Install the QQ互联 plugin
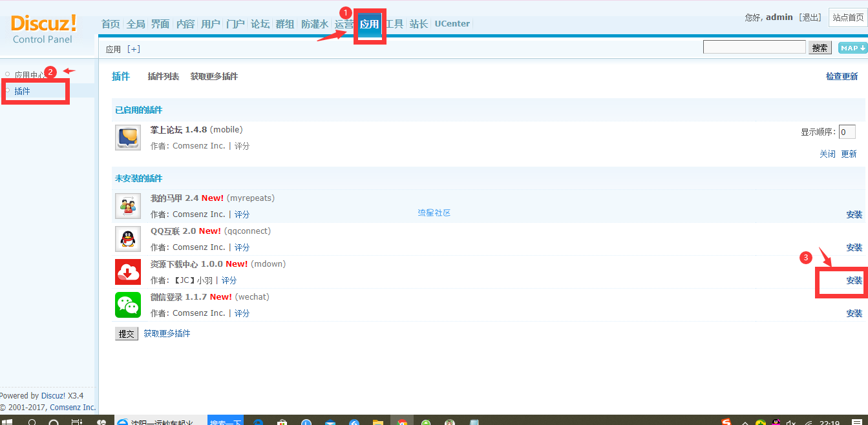Viewport: 868px width, 425px height. coord(854,247)
